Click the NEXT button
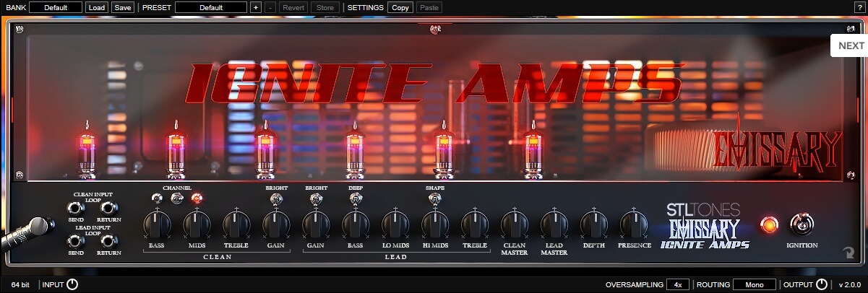 click(x=851, y=45)
